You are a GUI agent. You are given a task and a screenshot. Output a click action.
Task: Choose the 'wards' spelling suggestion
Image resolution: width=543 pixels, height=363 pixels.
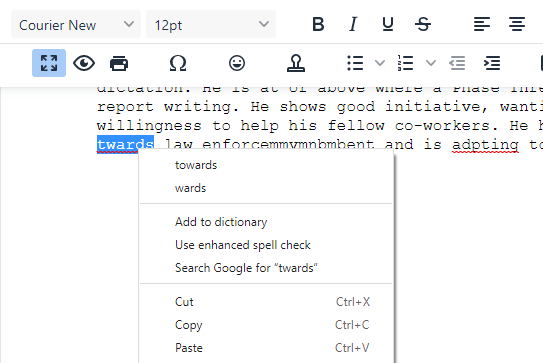tap(266, 188)
